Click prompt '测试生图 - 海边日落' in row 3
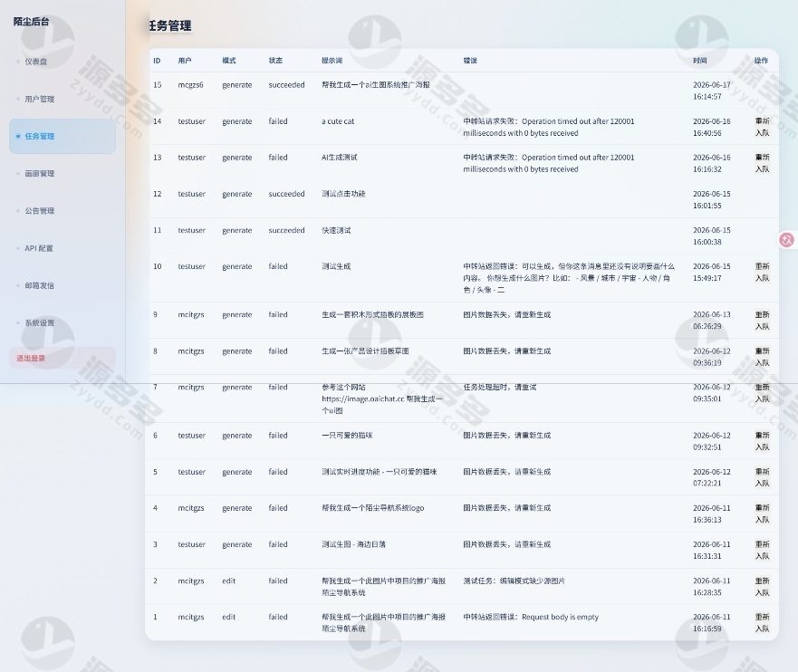 coord(353,544)
